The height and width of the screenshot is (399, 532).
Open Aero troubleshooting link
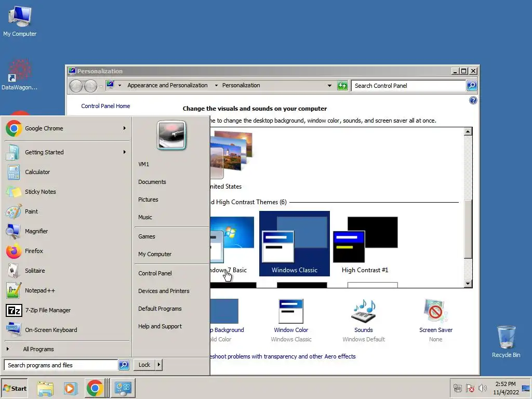283,356
